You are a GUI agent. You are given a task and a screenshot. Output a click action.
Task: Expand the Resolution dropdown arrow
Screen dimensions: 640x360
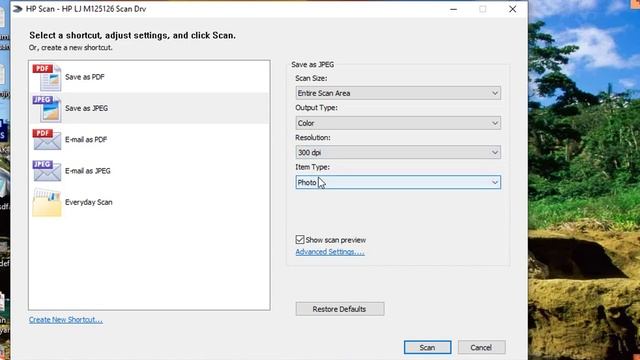(x=495, y=153)
